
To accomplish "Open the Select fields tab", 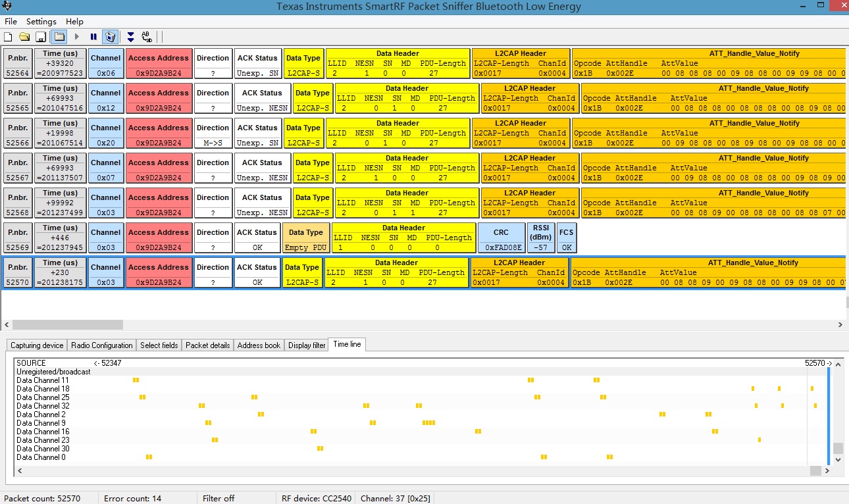I will 159,345.
